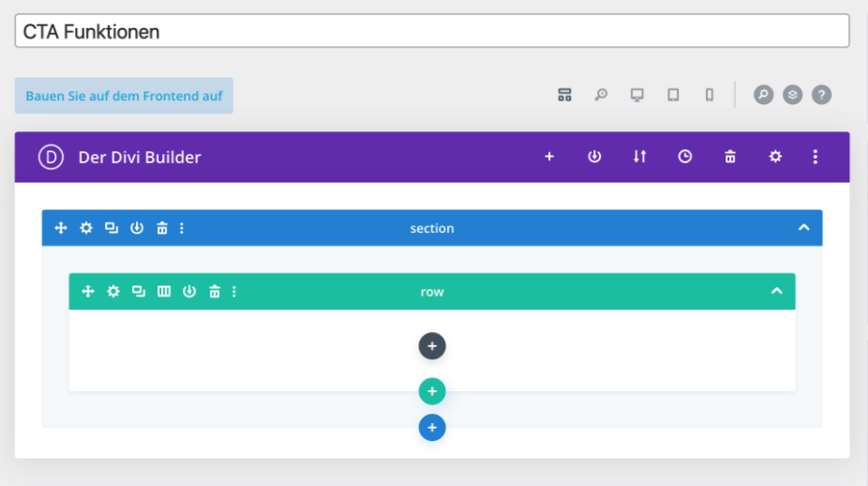Open the help question mark icon

[821, 95]
